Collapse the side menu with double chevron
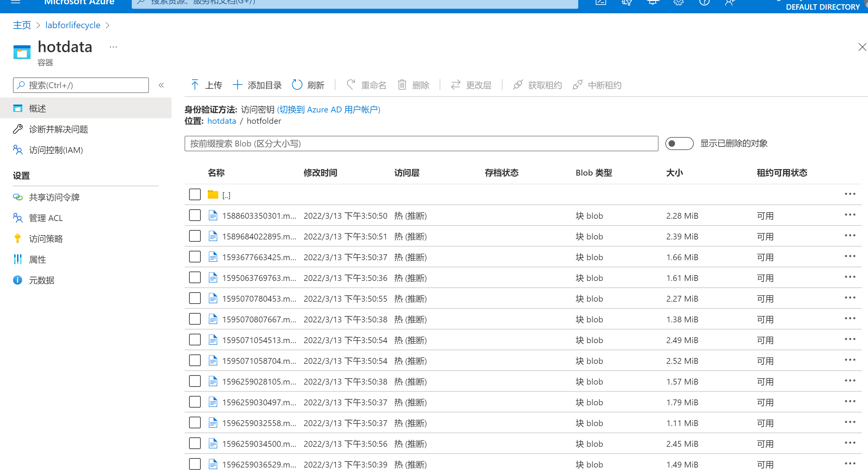The height and width of the screenshot is (474, 868). (x=161, y=85)
